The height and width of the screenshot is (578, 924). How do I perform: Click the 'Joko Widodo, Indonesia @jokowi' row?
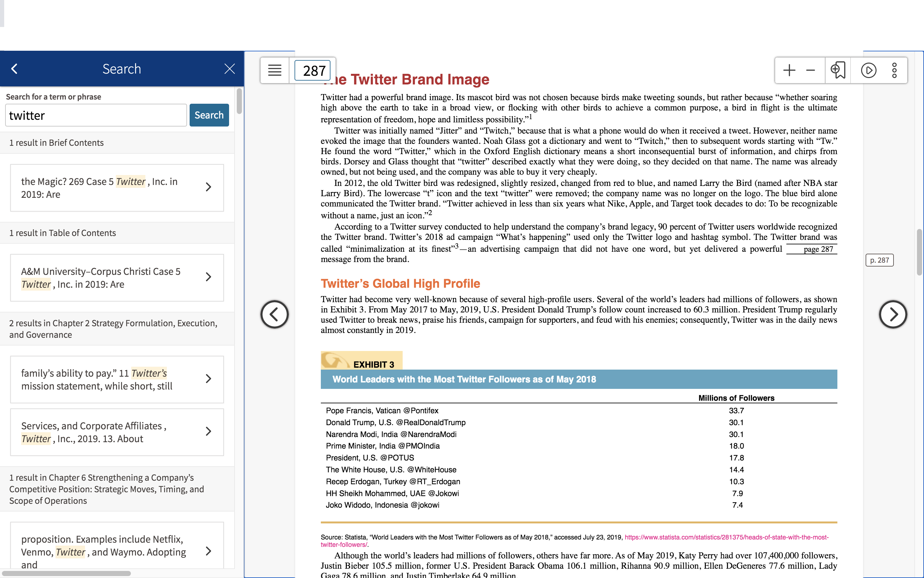(x=579, y=505)
